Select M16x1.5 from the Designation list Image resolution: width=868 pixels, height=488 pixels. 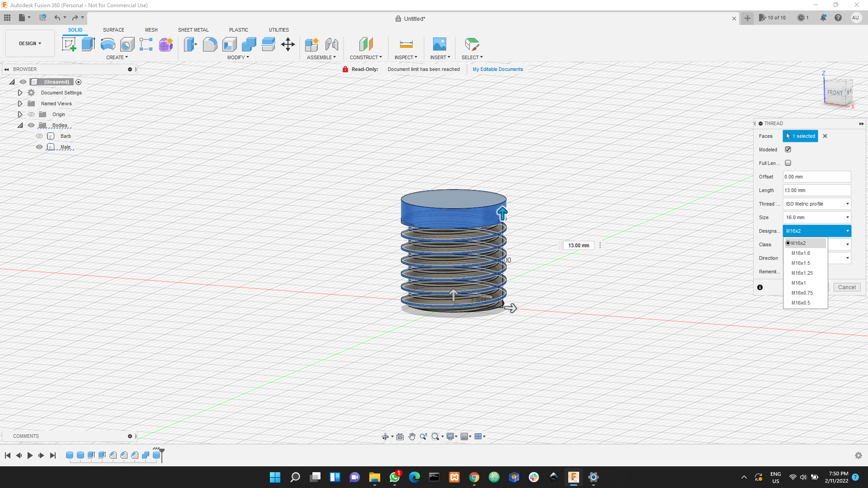[x=801, y=263]
